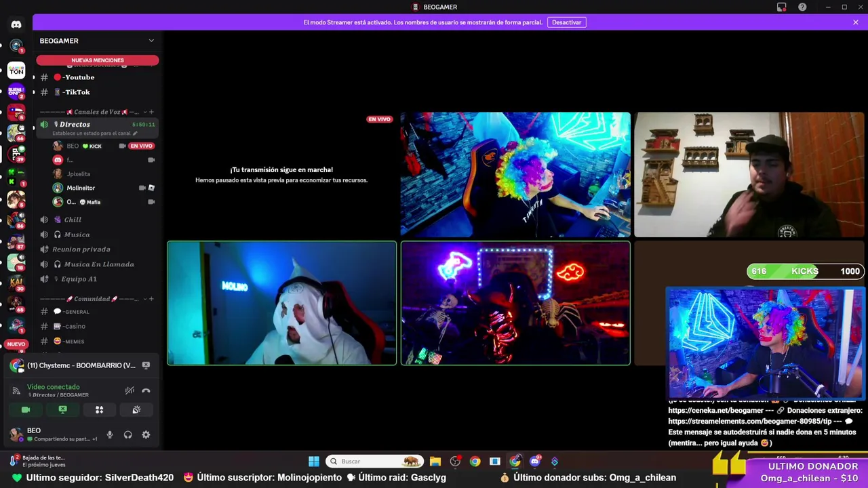This screenshot has width=868, height=488.
Task: Open Discord help question mark icon
Action: pos(802,7)
